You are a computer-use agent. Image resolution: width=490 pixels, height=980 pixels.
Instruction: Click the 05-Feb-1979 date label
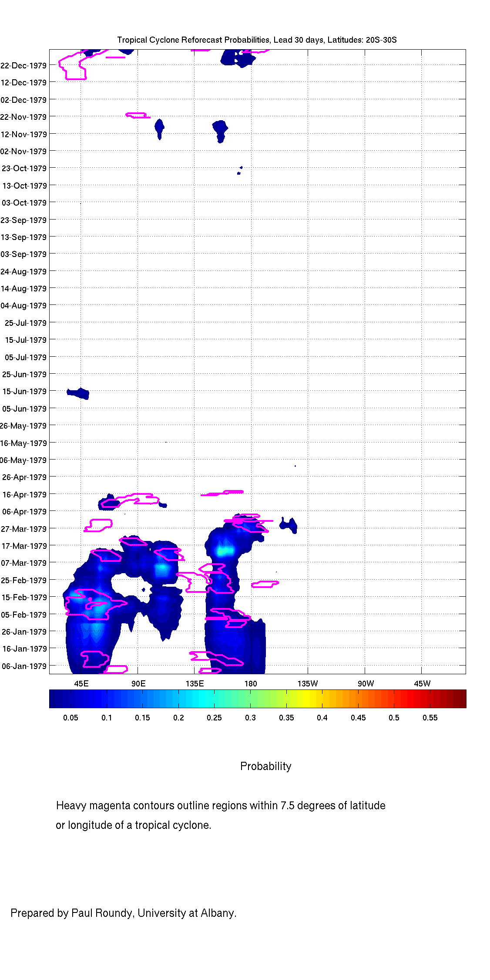click(x=23, y=615)
